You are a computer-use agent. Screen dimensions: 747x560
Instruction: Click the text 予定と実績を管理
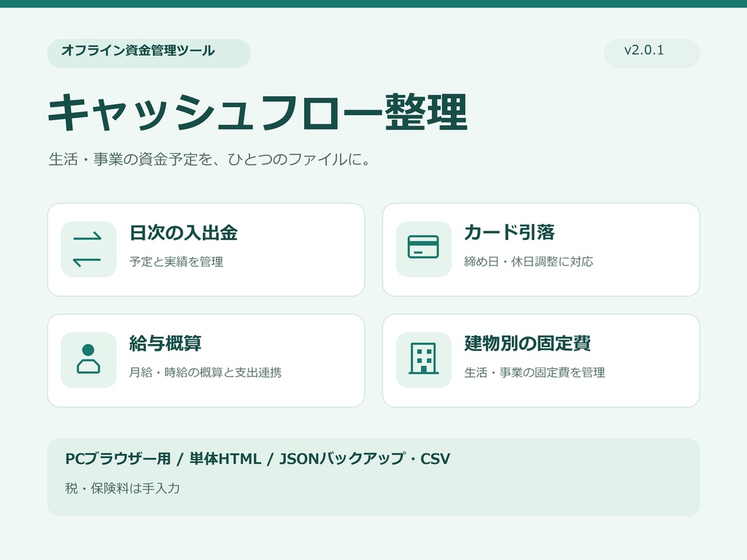[176, 262]
